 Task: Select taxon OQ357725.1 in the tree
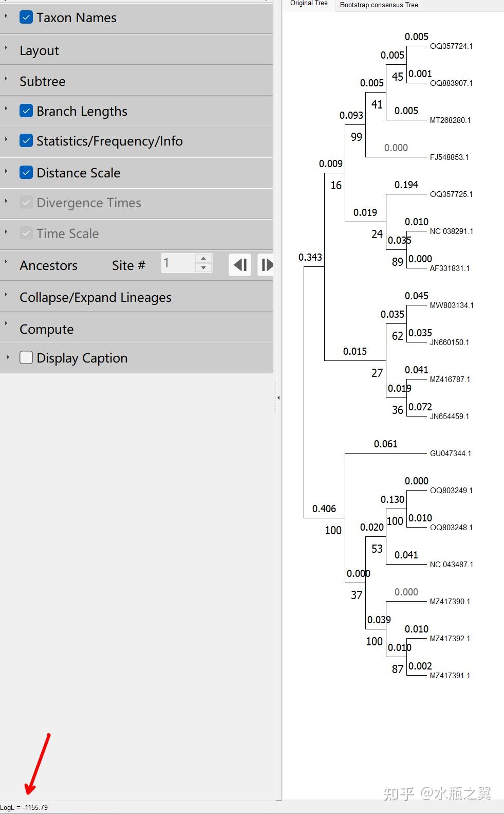(451, 194)
